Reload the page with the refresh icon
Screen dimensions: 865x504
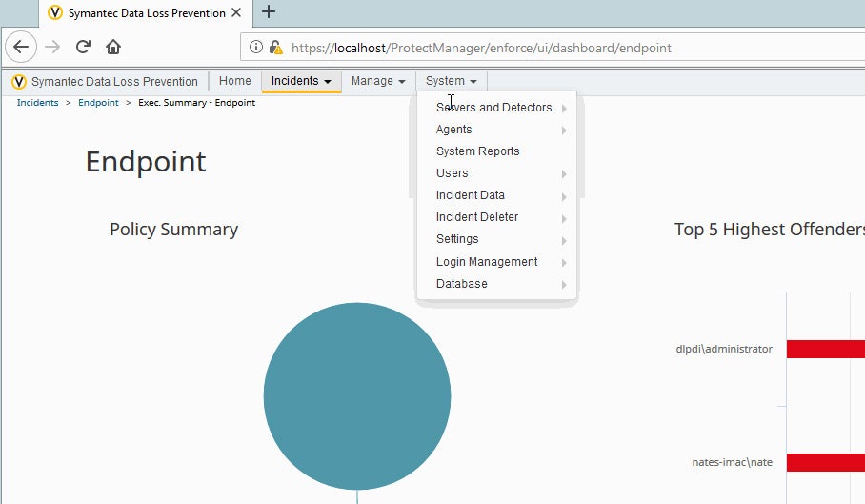click(83, 47)
